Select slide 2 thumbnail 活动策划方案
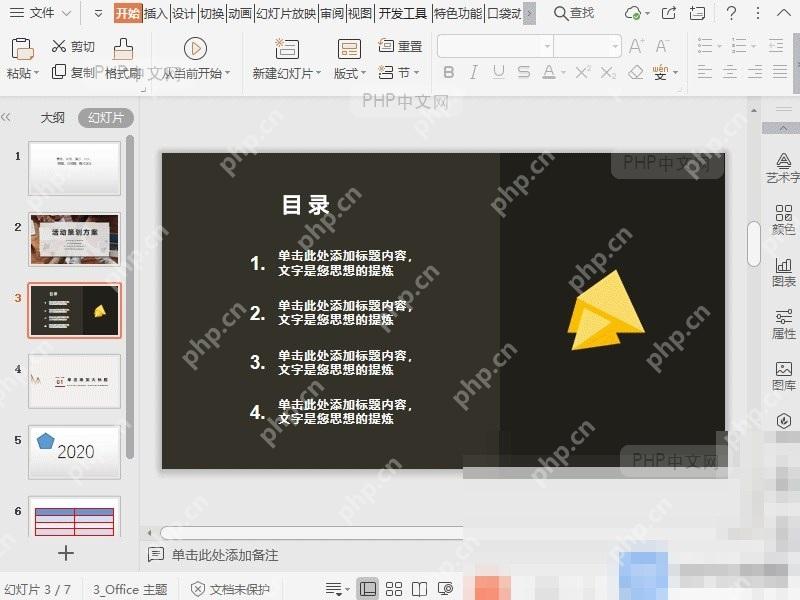The width and height of the screenshot is (800, 600). coord(74,239)
